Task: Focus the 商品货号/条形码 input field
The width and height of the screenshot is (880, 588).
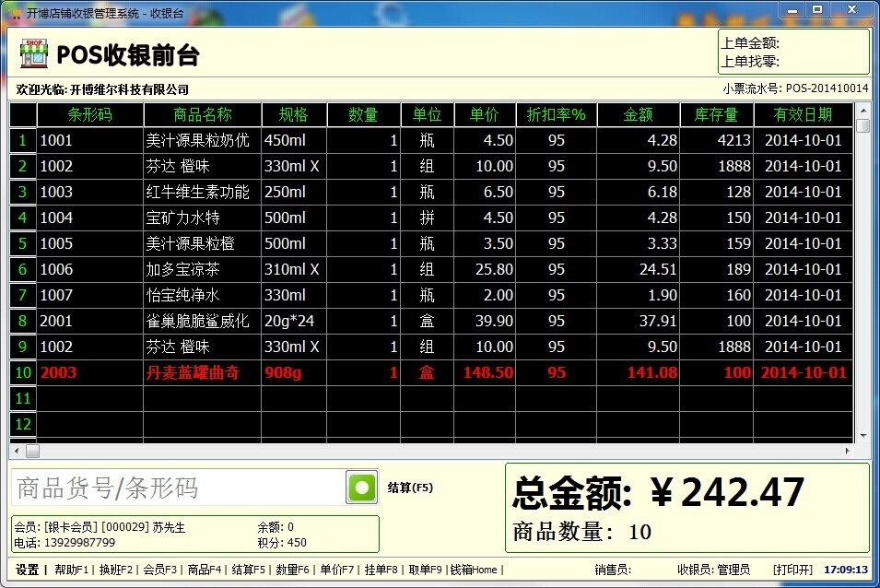Action: 178,487
